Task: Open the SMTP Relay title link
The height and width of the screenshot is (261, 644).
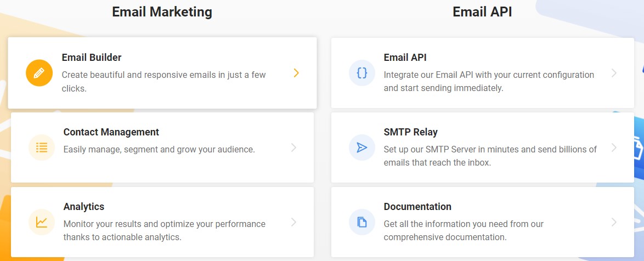Action: 411,132
